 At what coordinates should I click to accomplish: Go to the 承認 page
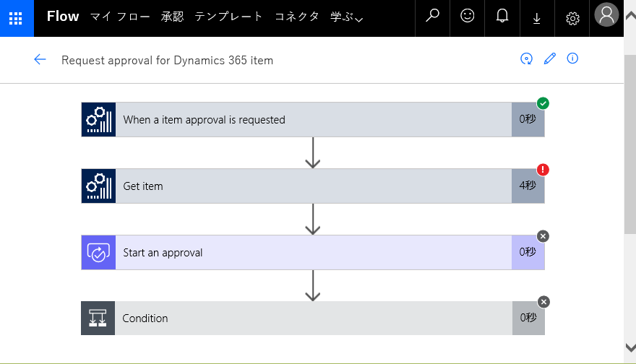173,17
